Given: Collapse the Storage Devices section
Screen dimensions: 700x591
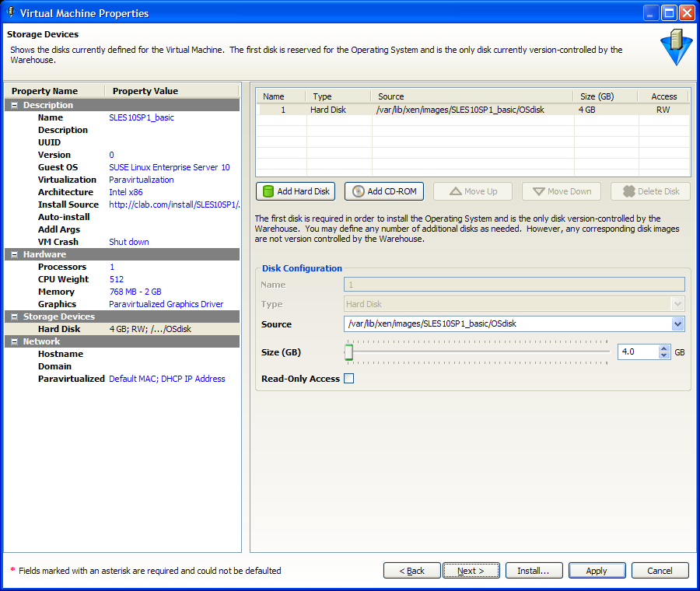Looking at the screenshot, I should tap(14, 316).
